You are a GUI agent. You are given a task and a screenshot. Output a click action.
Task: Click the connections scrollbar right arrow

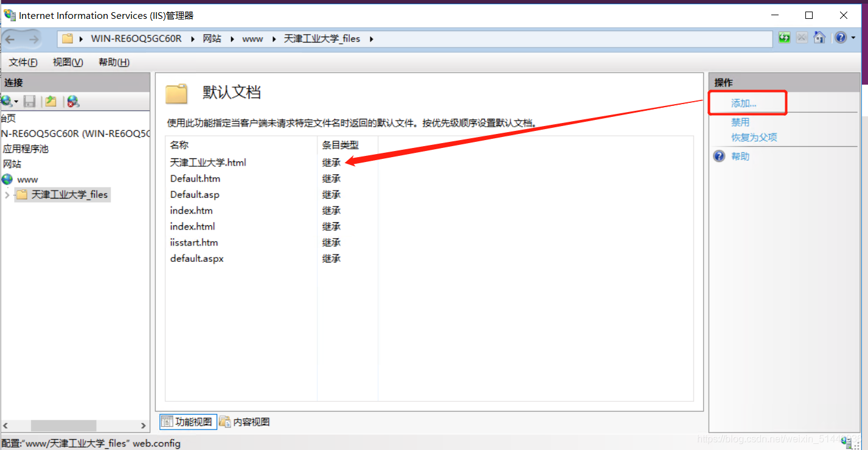(x=144, y=426)
